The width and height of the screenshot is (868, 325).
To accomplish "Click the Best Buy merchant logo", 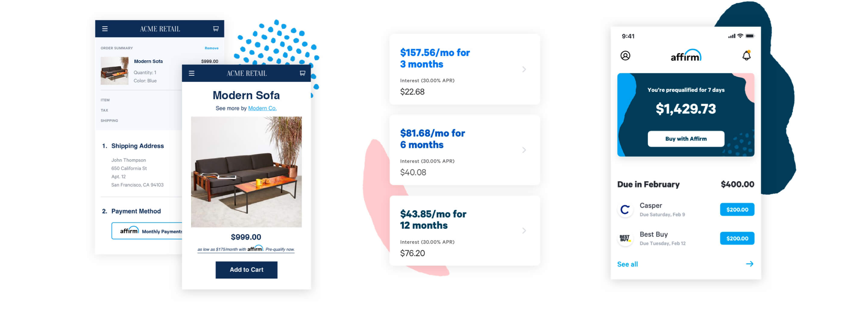I will (625, 238).
